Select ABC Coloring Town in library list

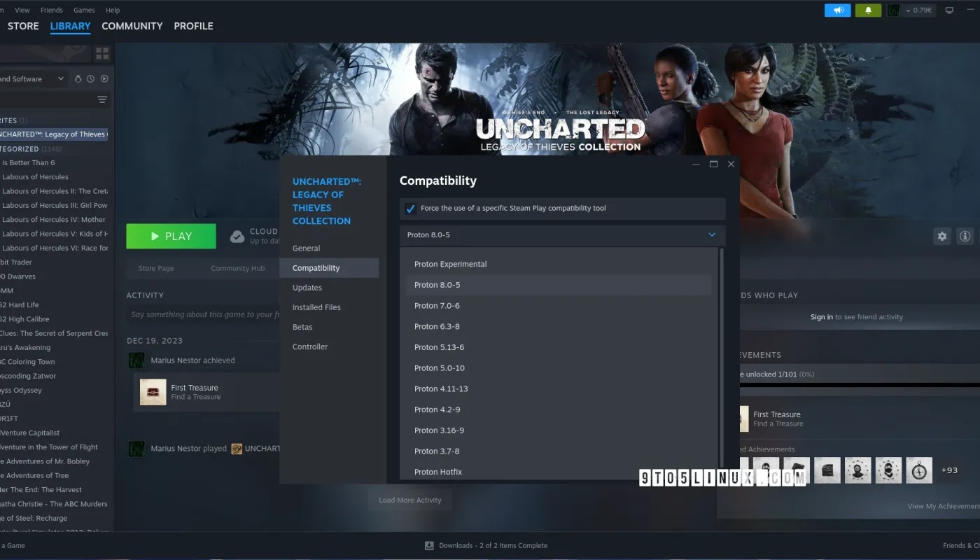pyautogui.click(x=28, y=362)
